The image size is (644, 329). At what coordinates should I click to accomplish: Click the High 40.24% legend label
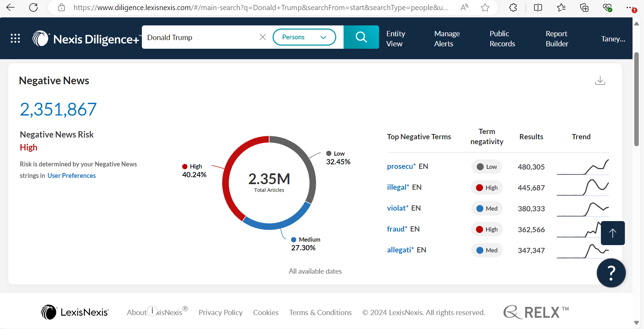(194, 171)
